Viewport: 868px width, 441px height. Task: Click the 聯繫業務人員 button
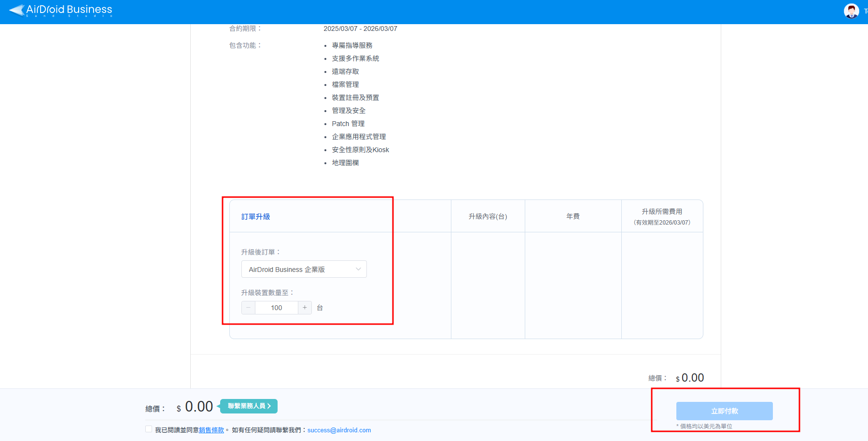pos(249,406)
